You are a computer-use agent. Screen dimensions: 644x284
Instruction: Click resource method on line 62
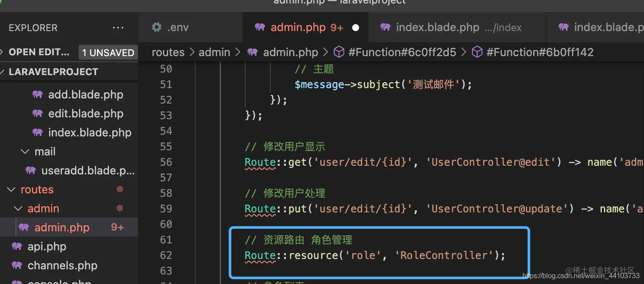pyautogui.click(x=313, y=256)
